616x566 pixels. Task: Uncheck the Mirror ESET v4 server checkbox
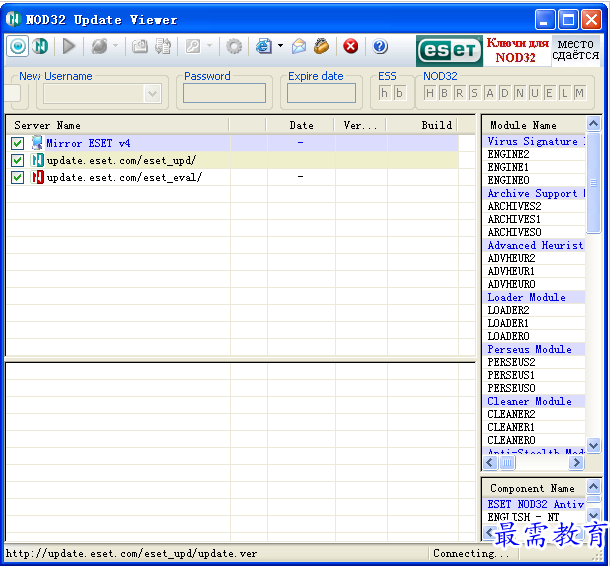pos(17,143)
